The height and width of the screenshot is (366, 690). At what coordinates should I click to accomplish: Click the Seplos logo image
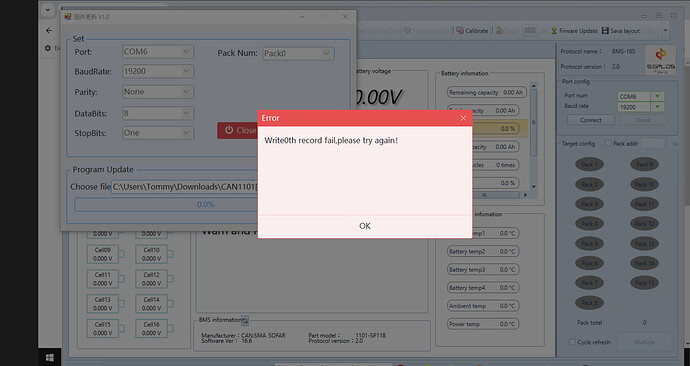coord(660,60)
